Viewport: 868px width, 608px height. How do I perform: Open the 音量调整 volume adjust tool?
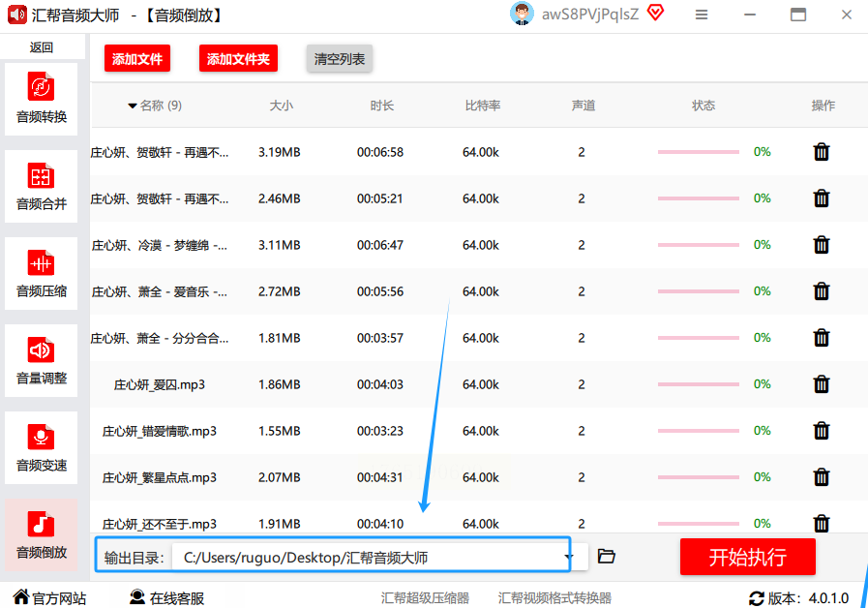pos(42,361)
